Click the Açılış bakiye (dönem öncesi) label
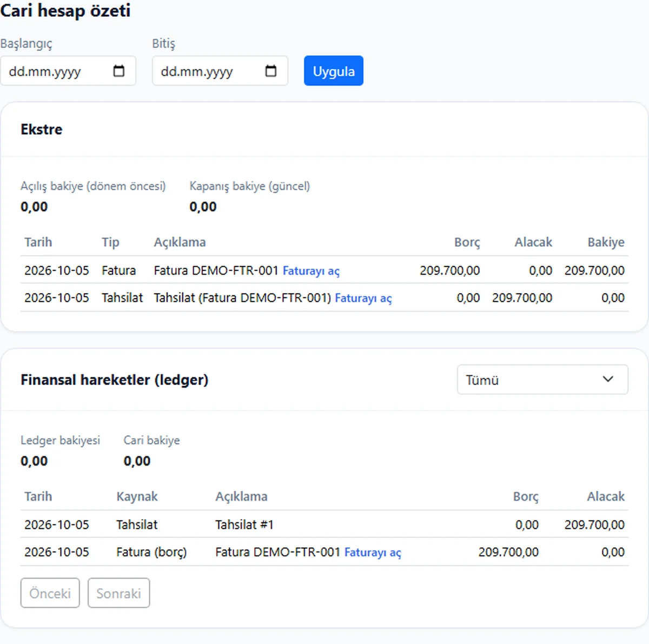The image size is (649, 644). coord(93,186)
